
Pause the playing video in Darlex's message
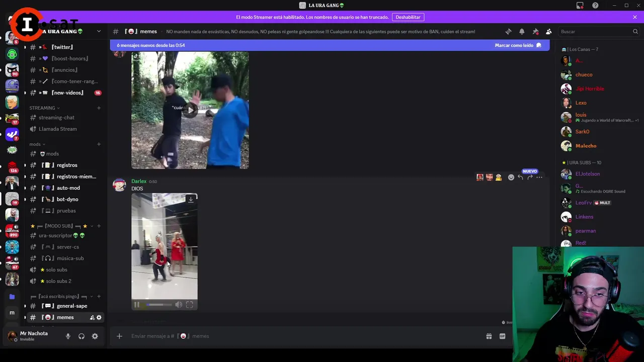pos(137,305)
